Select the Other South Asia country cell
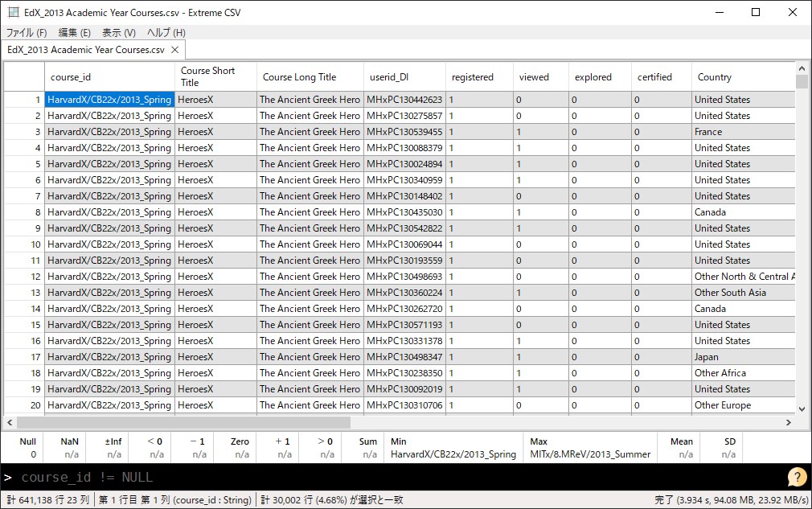Image resolution: width=812 pixels, height=509 pixels. 744,292
